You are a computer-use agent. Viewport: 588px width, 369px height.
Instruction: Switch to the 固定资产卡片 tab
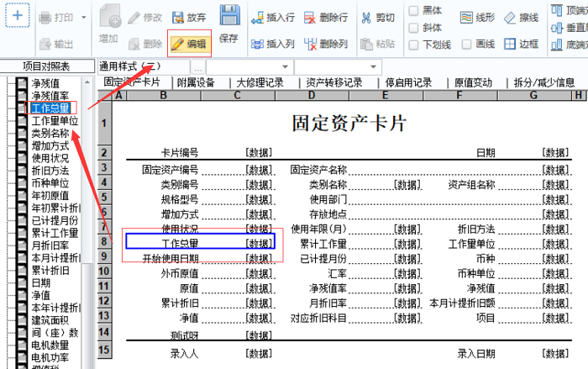132,82
